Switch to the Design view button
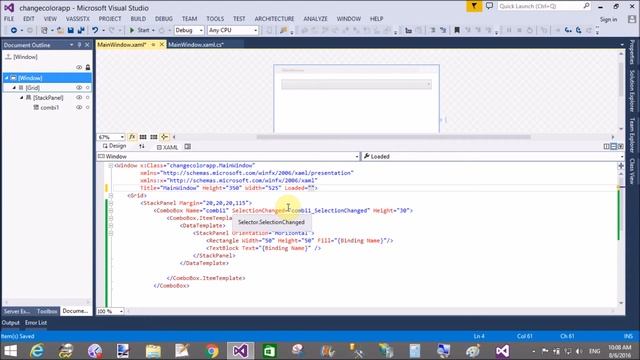 coord(114,146)
